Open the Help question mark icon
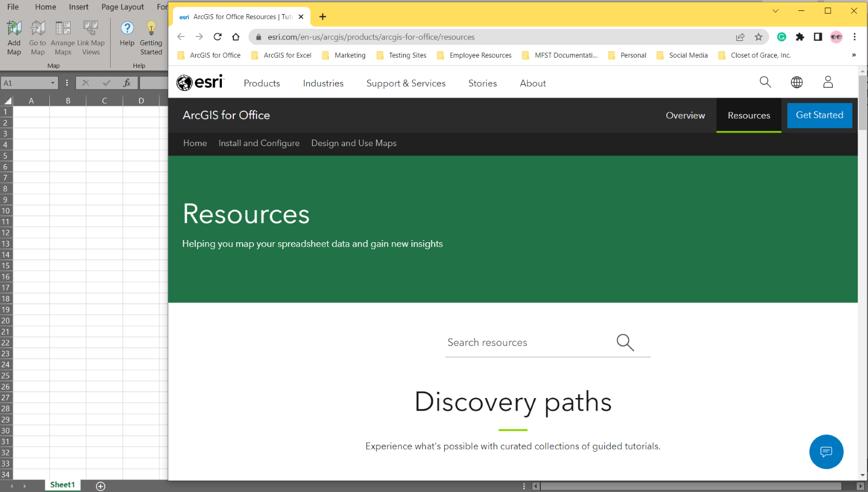Screen dimensions: 868x492 [x=127, y=28]
